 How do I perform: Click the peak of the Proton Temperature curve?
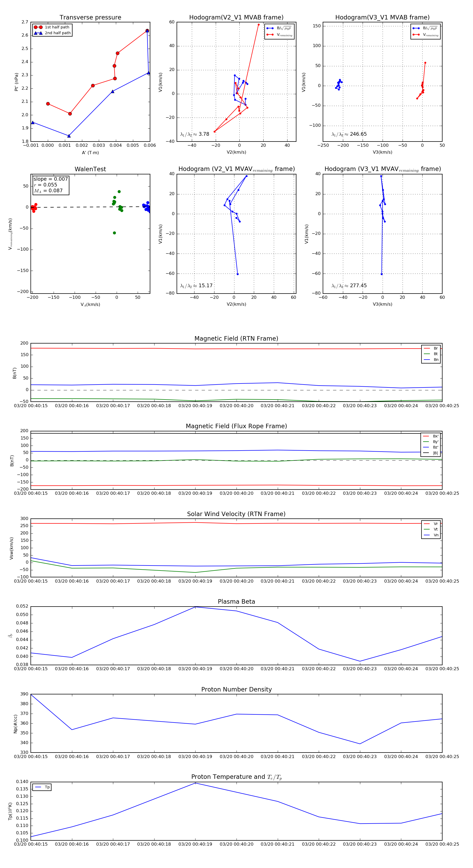(x=195, y=783)
